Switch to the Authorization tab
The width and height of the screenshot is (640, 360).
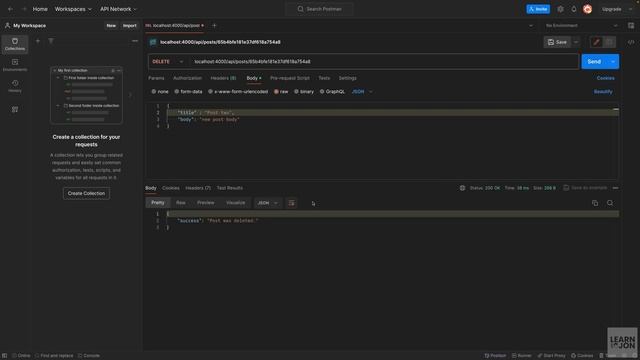tap(187, 78)
